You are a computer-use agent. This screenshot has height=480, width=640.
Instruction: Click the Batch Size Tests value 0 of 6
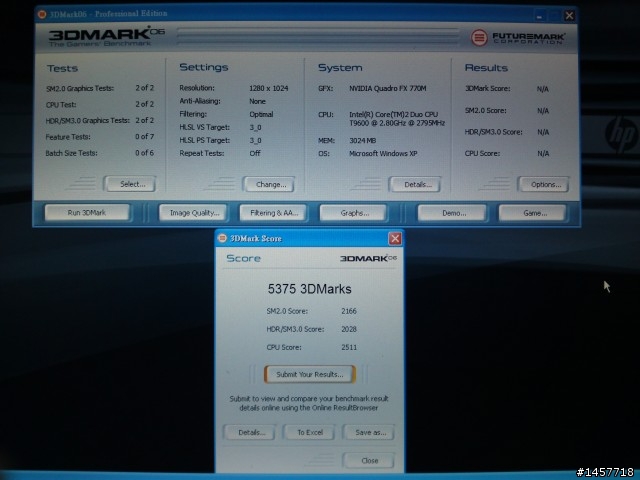[144, 153]
